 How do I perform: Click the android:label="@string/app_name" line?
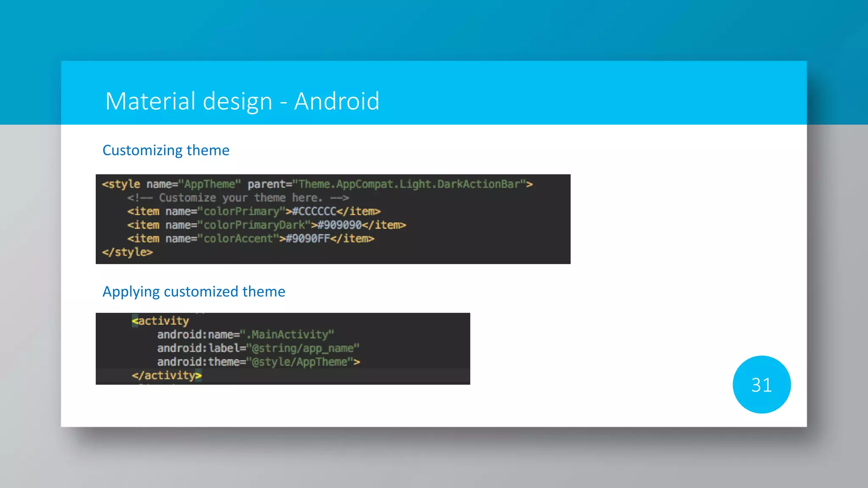(258, 348)
